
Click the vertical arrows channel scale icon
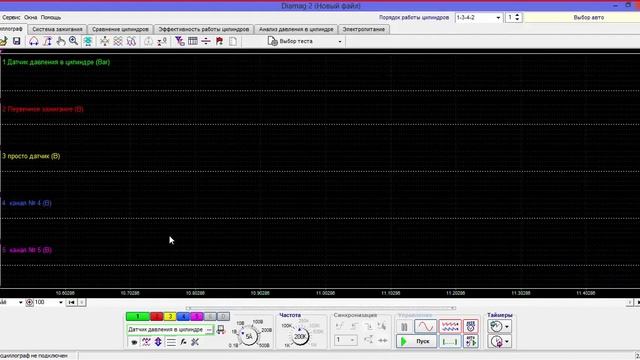click(158, 342)
